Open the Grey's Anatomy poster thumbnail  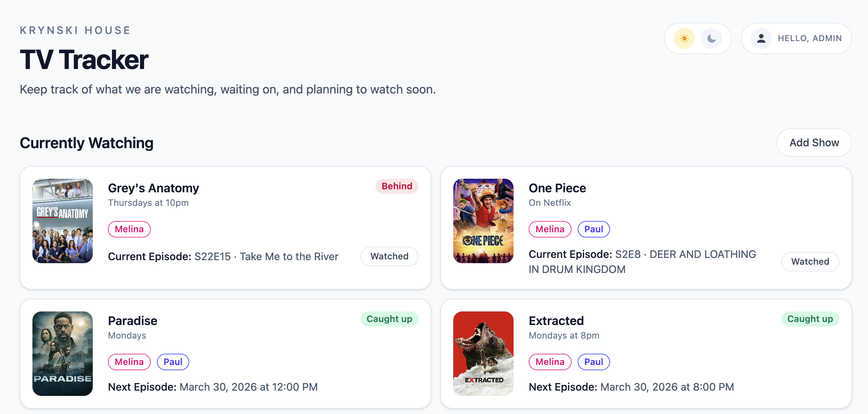click(62, 221)
